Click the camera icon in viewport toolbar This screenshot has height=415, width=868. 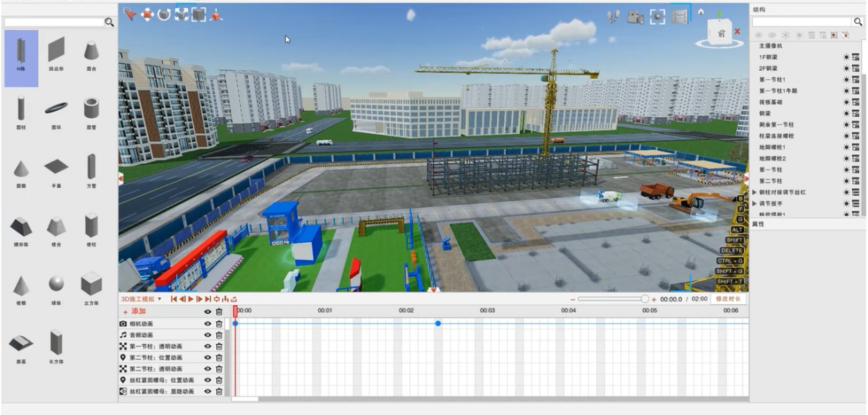635,17
